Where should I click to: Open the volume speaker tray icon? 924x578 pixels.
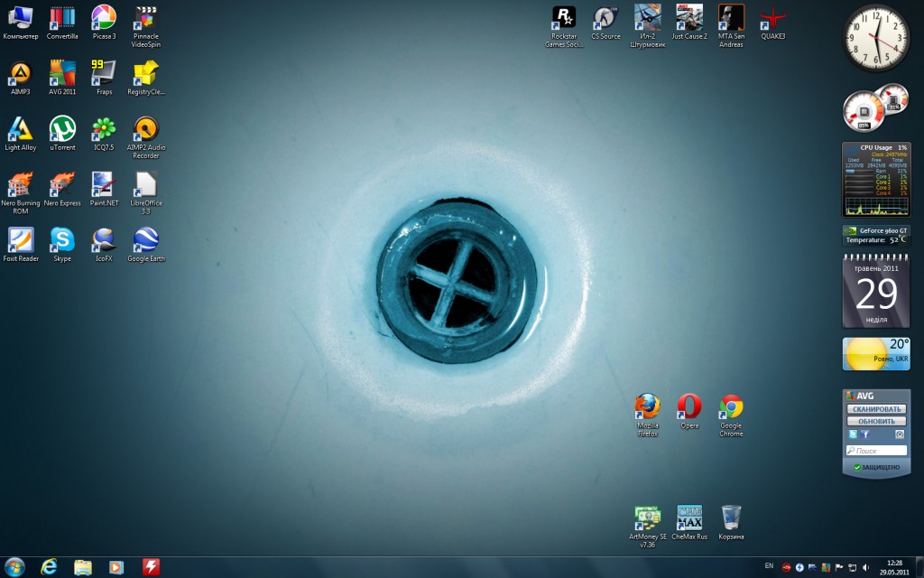(x=865, y=567)
